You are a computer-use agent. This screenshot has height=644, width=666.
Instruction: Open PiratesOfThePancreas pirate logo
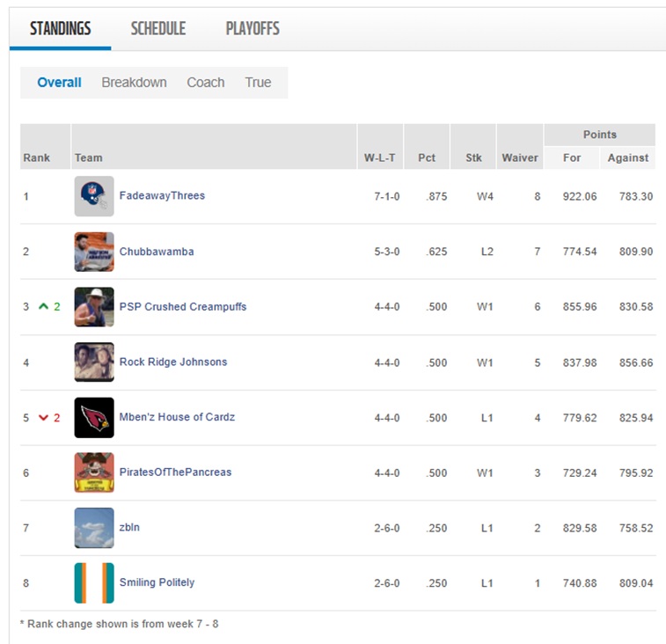(x=94, y=472)
